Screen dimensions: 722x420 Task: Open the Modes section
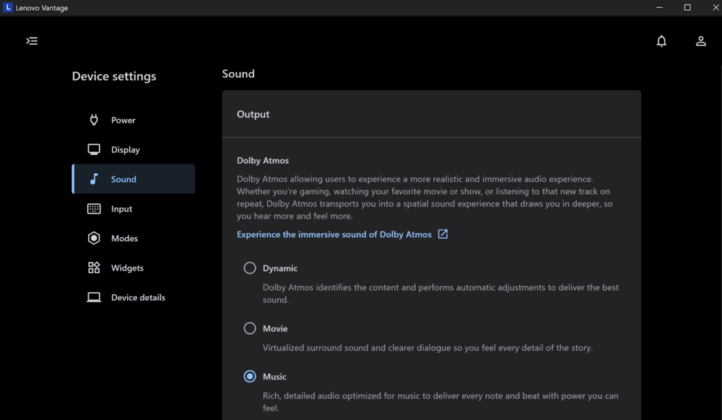click(134, 238)
